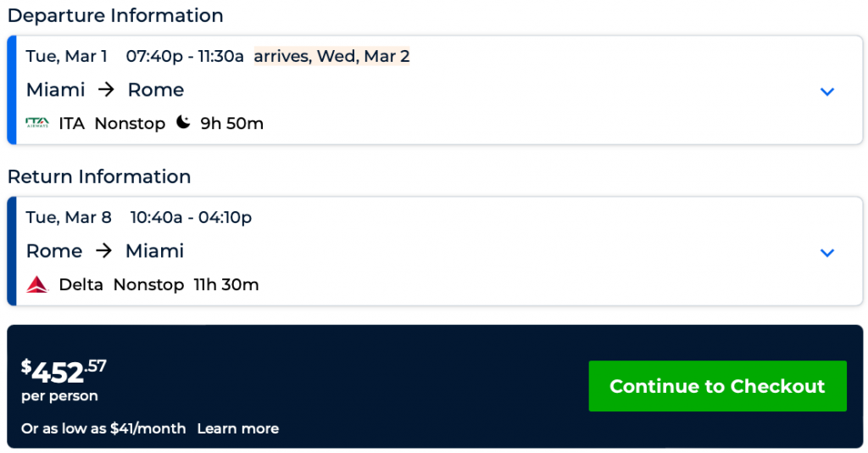Expand the Rome to Miami return details
The image size is (868, 453).
point(827,253)
